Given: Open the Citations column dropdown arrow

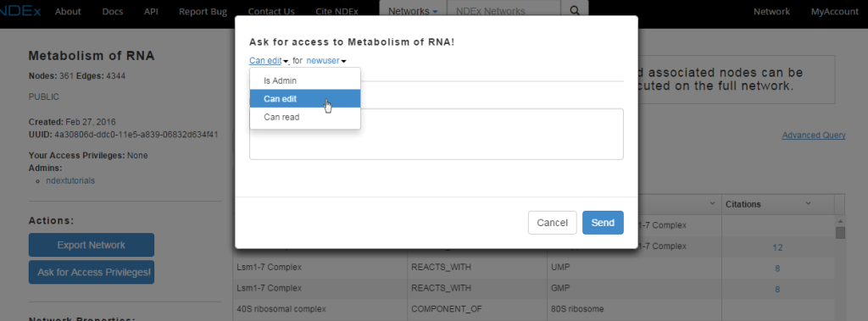Looking at the screenshot, I should [808, 203].
